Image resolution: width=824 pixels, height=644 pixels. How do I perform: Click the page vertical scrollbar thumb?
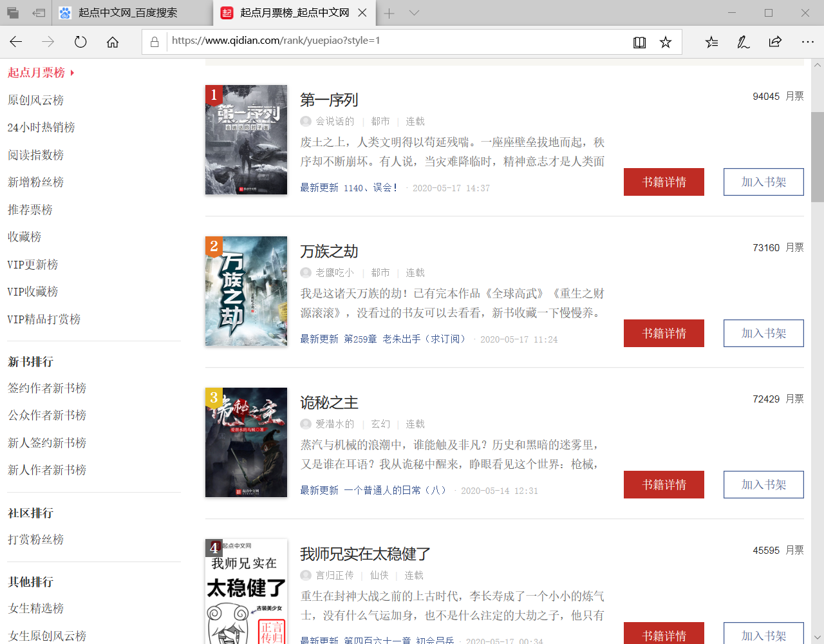(x=818, y=157)
